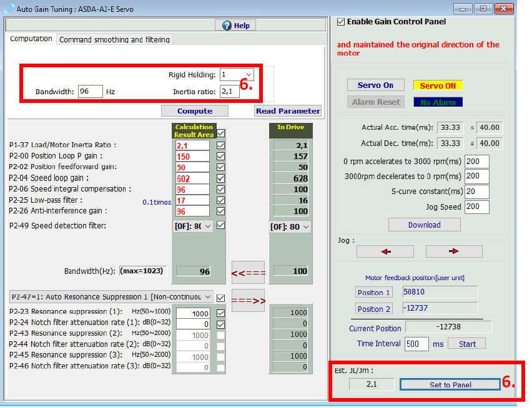Disable the Enable Gain Control Panel checkbox
532x408 pixels.
click(x=341, y=22)
